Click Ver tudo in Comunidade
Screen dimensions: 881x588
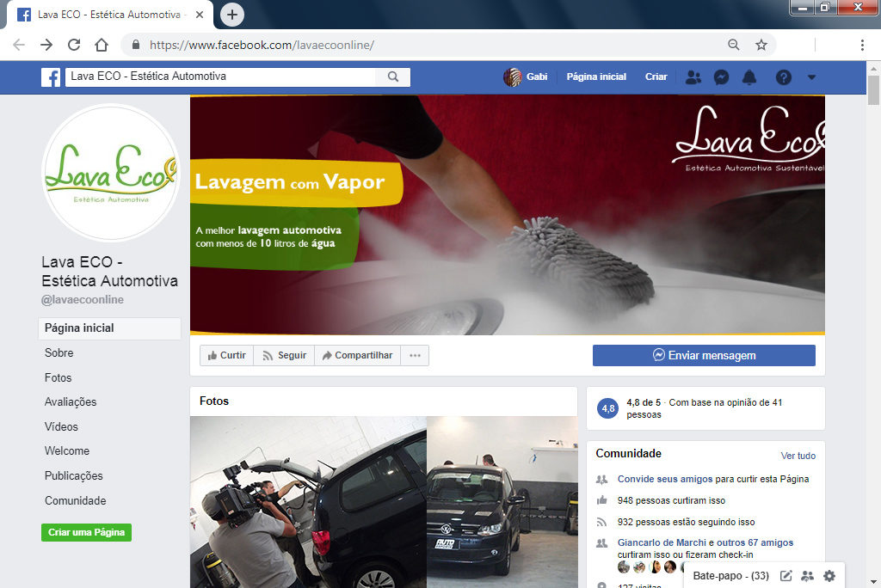798,456
